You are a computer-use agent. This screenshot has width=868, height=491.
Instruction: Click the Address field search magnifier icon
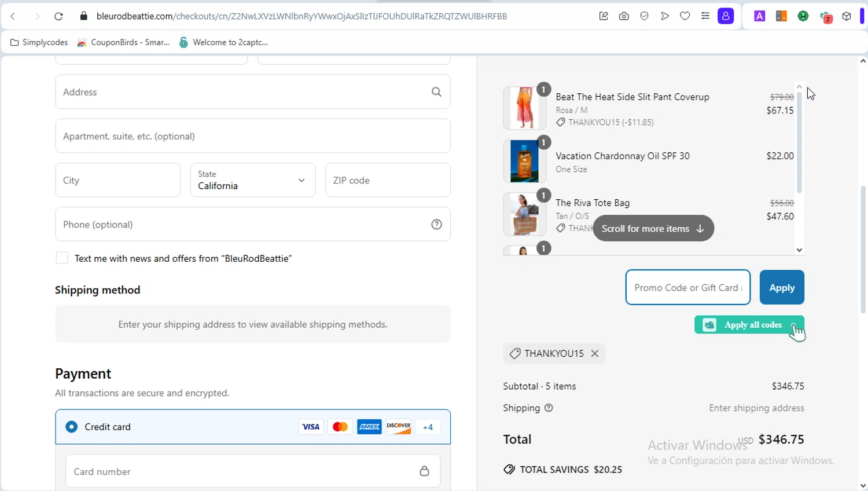click(x=436, y=91)
